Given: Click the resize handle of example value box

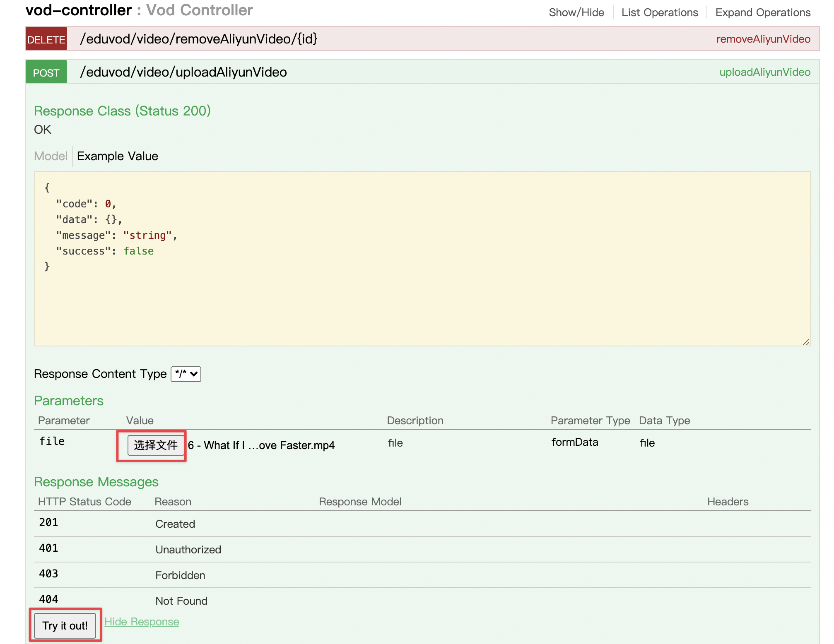Looking at the screenshot, I should point(806,342).
